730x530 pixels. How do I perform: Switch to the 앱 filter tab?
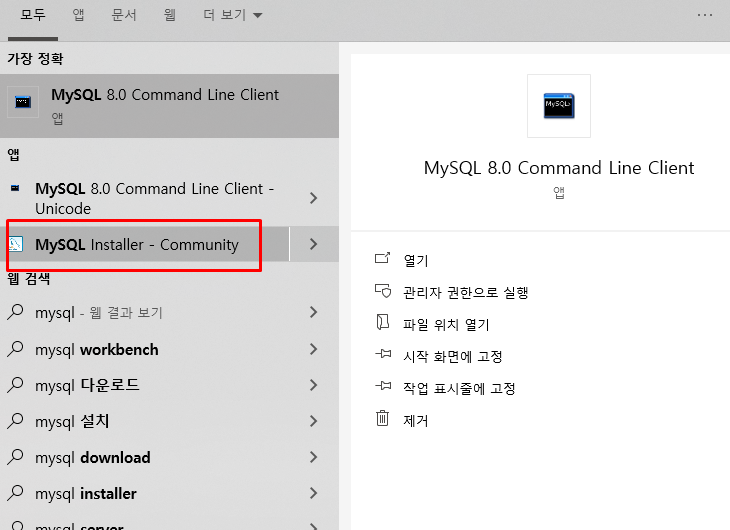[x=78, y=15]
